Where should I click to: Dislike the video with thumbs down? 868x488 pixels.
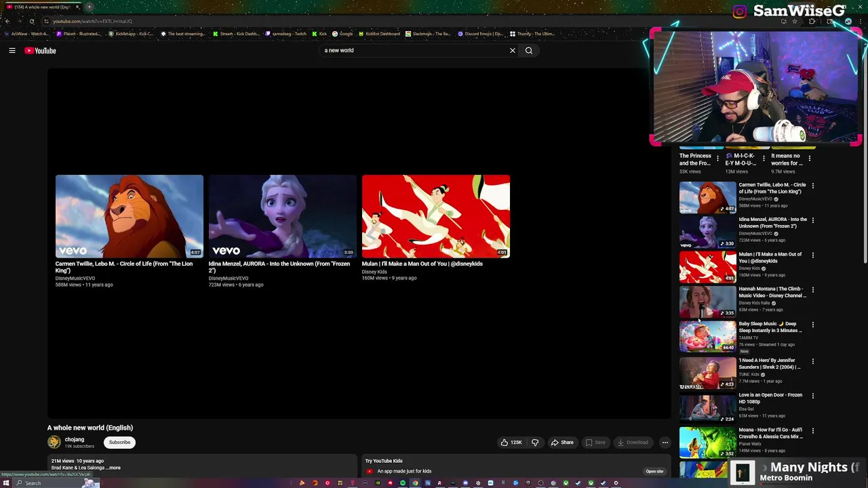(x=535, y=443)
